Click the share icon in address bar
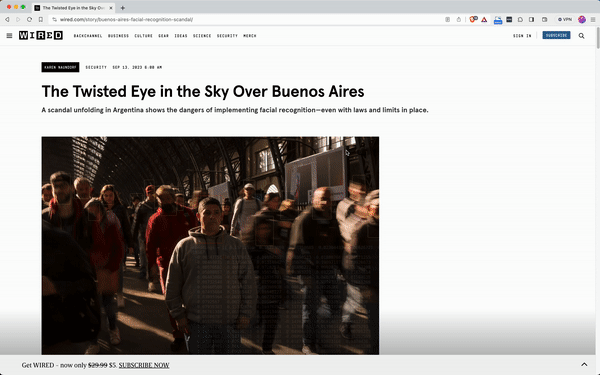Screen dimensions: 600x375 [458, 20]
